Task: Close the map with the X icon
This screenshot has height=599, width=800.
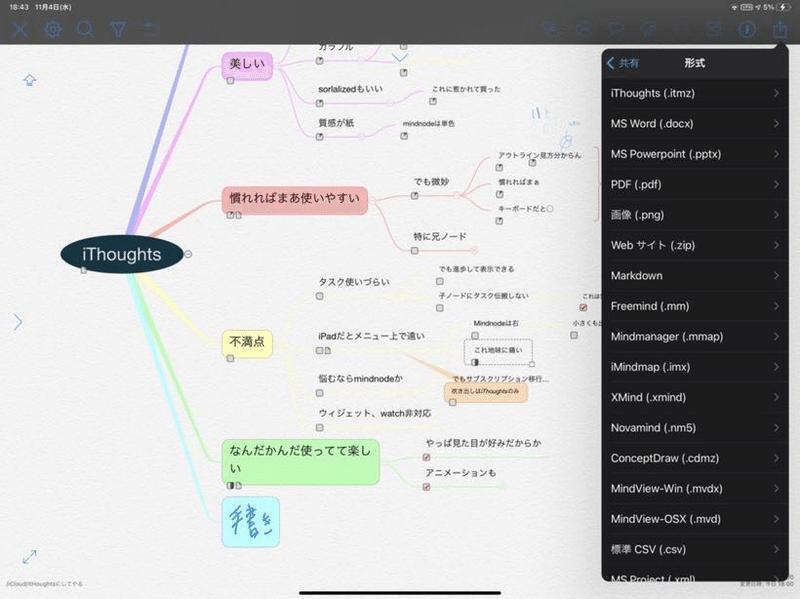Action: (x=19, y=29)
